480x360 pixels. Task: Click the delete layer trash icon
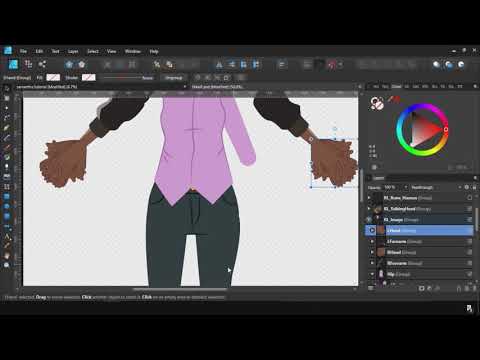(474, 288)
